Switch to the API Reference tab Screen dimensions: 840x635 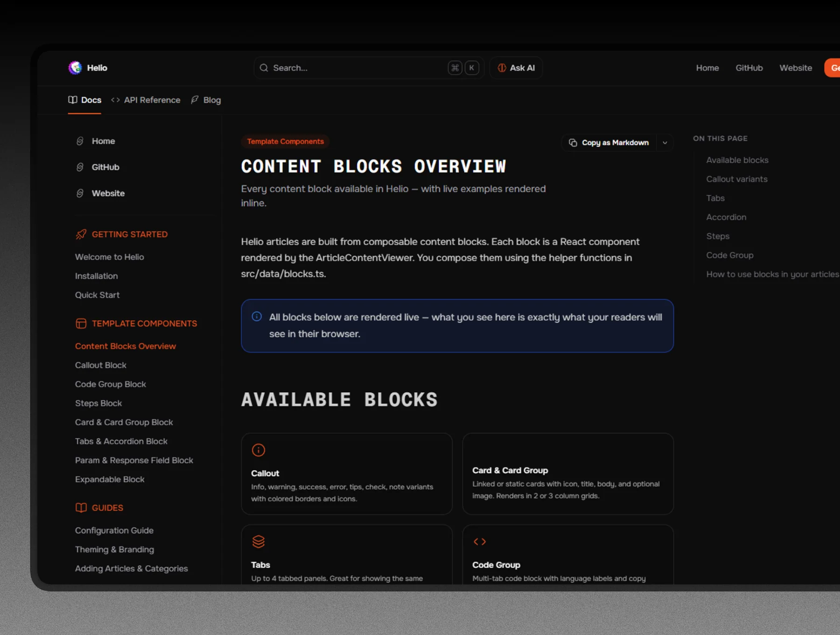pos(146,100)
